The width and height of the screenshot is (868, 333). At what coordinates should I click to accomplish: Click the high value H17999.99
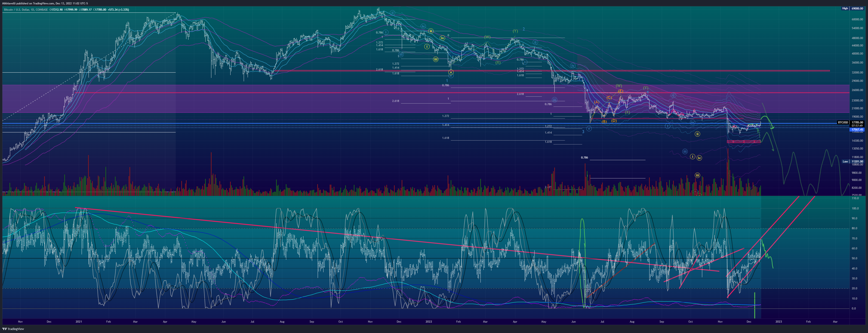point(71,10)
